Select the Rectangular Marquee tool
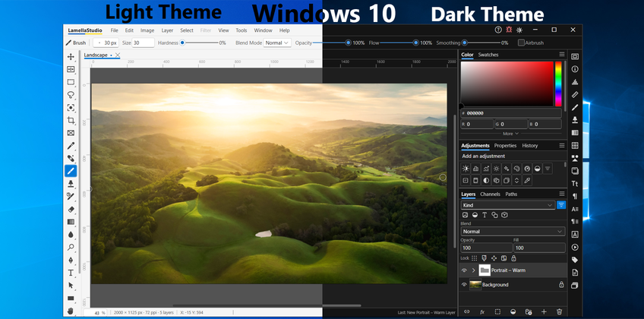Viewport: 644px width, 319px height. click(71, 82)
